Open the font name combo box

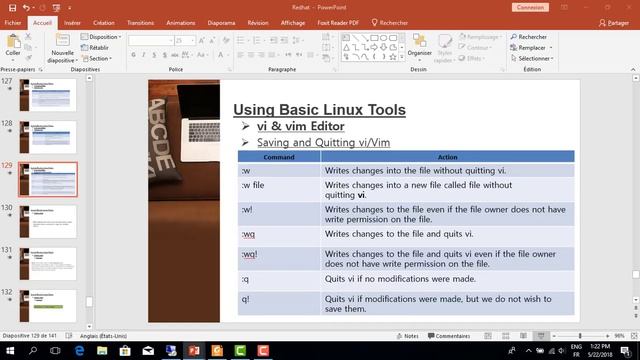click(151, 40)
